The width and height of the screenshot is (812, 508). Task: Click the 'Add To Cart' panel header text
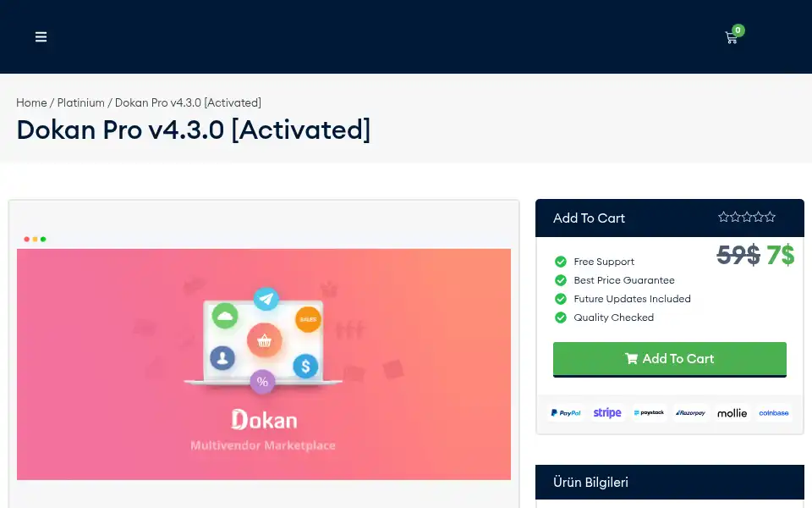(589, 218)
